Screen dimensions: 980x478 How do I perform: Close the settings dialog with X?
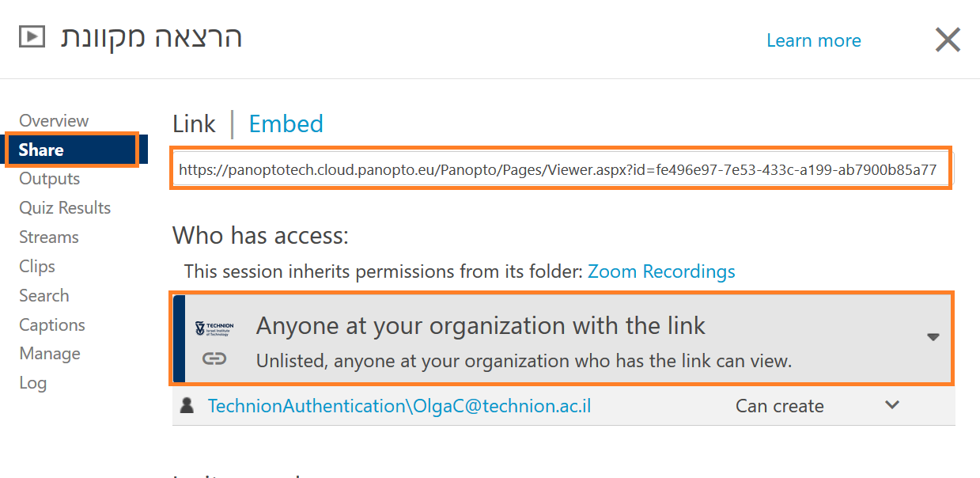pos(947,40)
